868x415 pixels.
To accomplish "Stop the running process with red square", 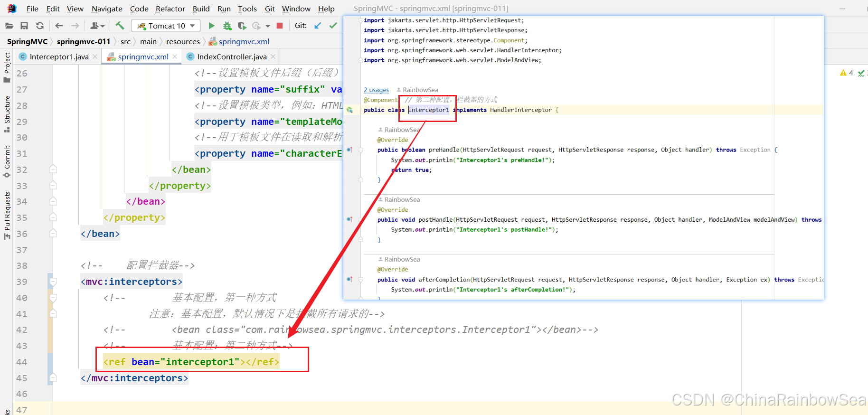I will coord(280,26).
